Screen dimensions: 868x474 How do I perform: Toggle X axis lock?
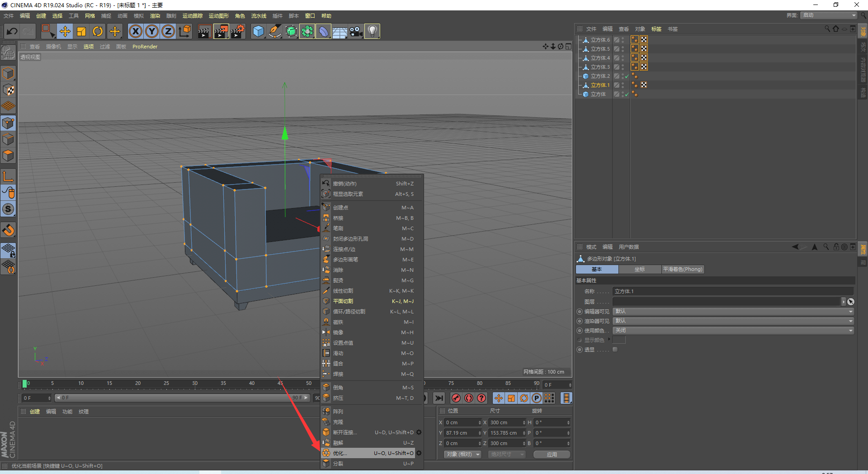click(x=136, y=31)
